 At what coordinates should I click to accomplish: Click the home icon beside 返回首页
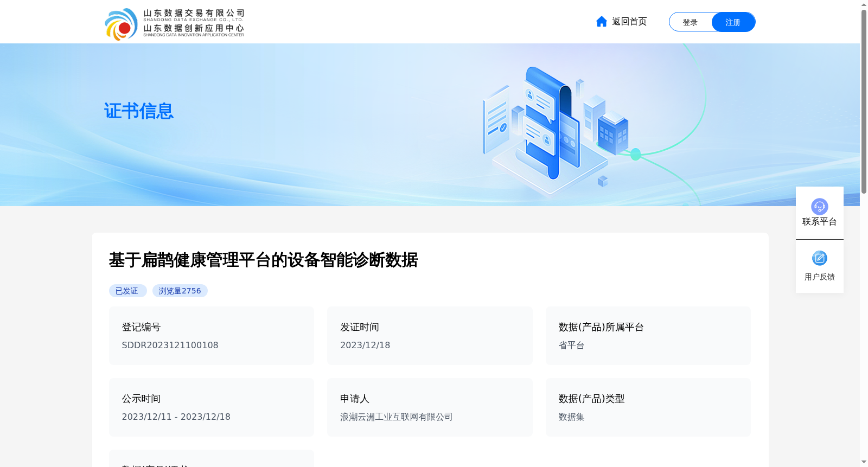[x=602, y=22]
